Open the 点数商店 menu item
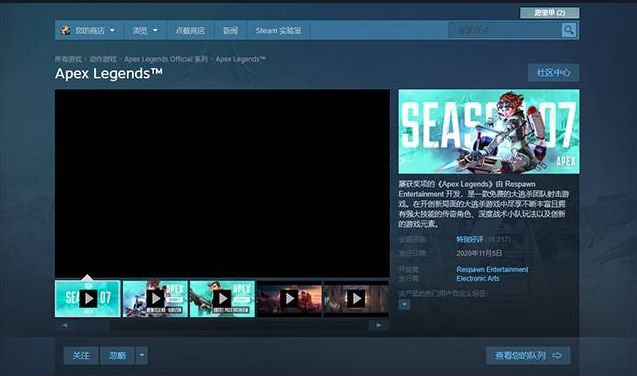The height and width of the screenshot is (376, 637). (190, 30)
